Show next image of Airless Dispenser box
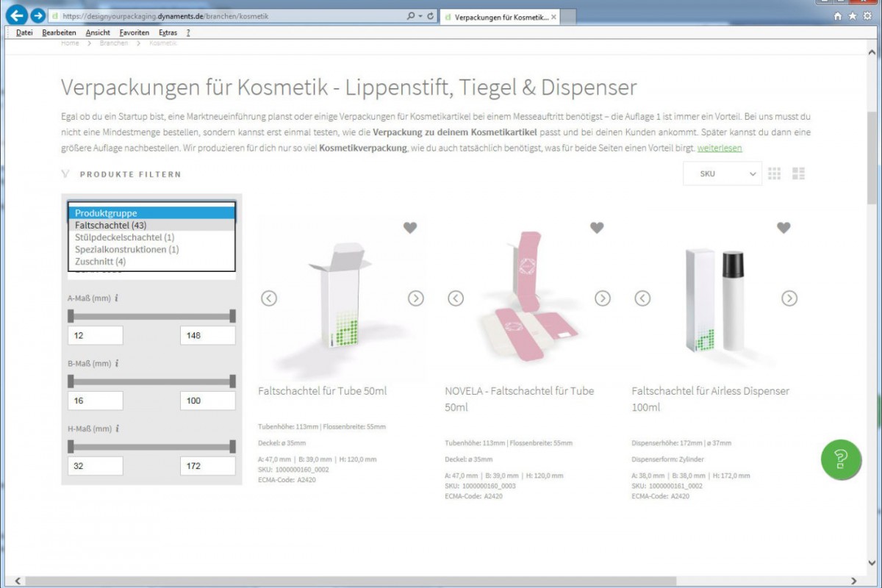 (x=789, y=298)
